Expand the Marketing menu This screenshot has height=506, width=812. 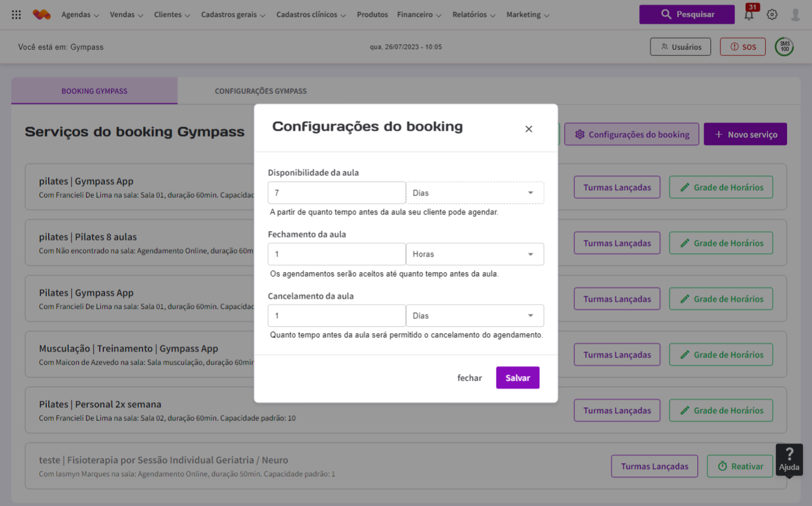click(x=528, y=15)
